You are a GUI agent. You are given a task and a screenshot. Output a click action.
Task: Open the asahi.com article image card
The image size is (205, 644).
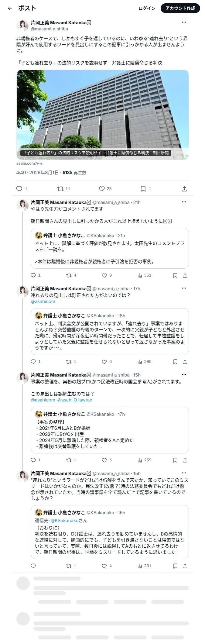pos(103,115)
